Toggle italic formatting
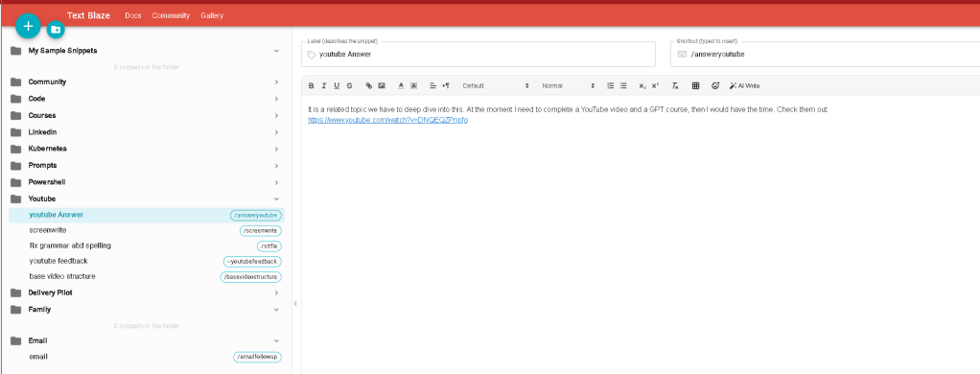The width and height of the screenshot is (980, 374). 324,85
